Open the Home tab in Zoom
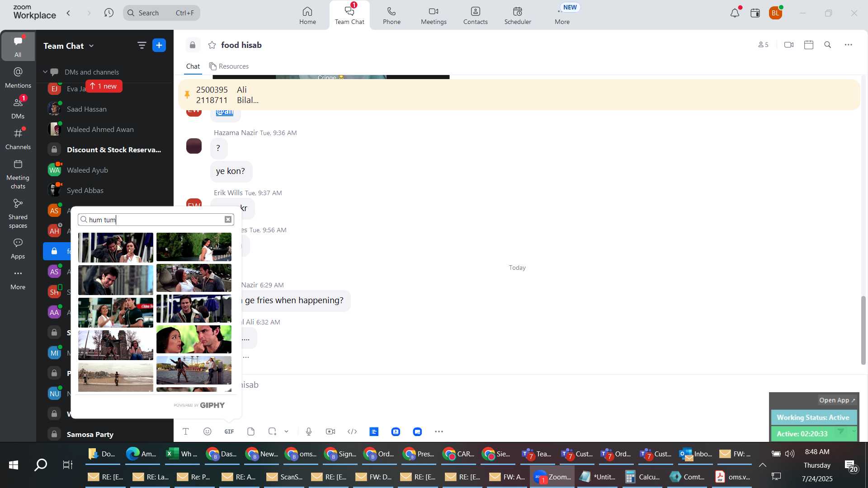 (x=307, y=15)
